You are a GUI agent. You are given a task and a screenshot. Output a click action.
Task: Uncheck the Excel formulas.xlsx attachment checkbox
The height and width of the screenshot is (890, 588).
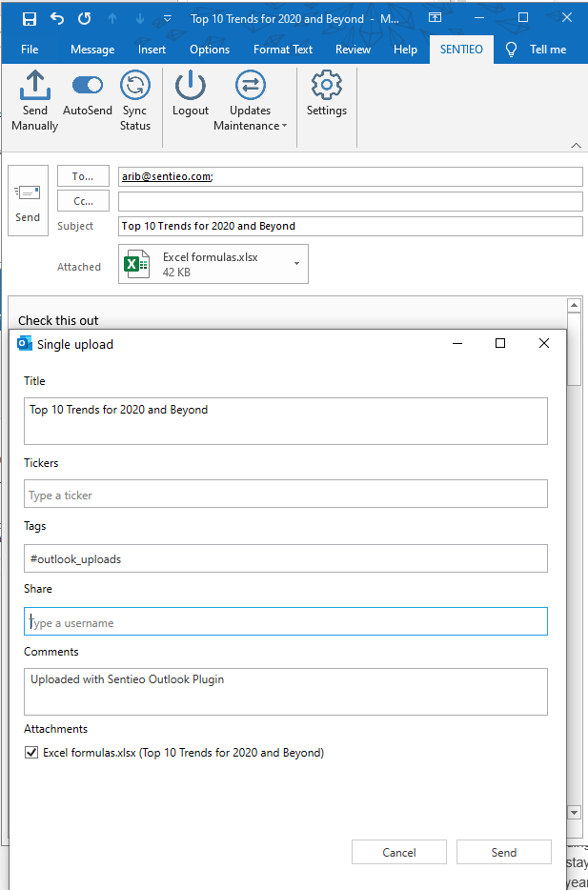[x=30, y=753]
